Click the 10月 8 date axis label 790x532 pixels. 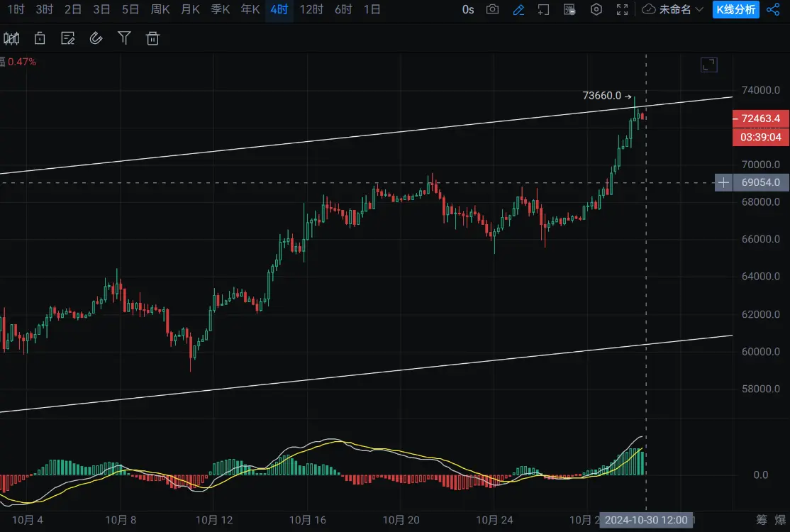point(121,520)
